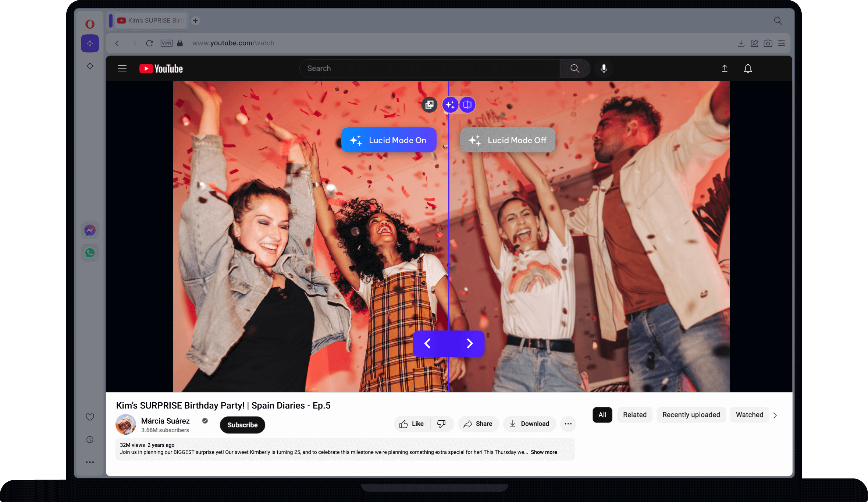Open bookmarks heart icon in sidebar

point(90,417)
